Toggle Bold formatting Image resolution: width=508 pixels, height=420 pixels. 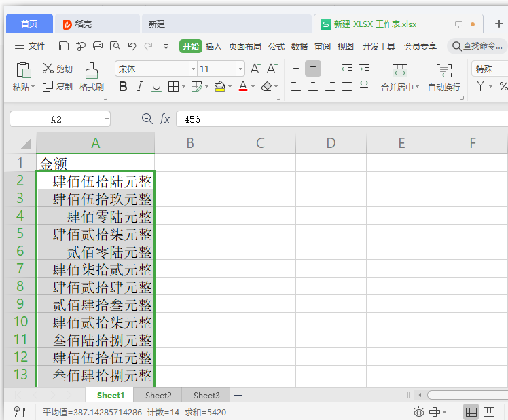(123, 86)
